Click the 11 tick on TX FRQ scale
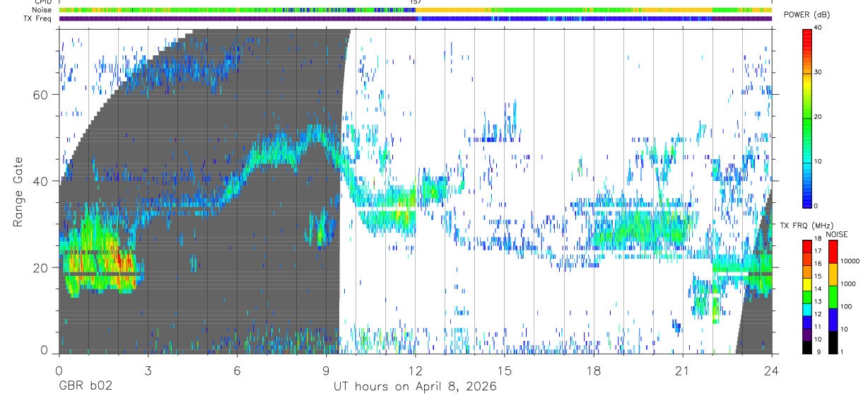This screenshot has width=868, height=401. point(818,327)
